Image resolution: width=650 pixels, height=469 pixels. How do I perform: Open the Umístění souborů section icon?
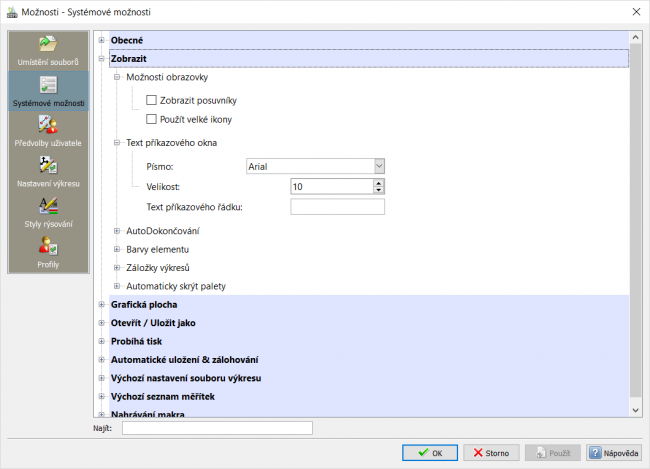(x=48, y=44)
